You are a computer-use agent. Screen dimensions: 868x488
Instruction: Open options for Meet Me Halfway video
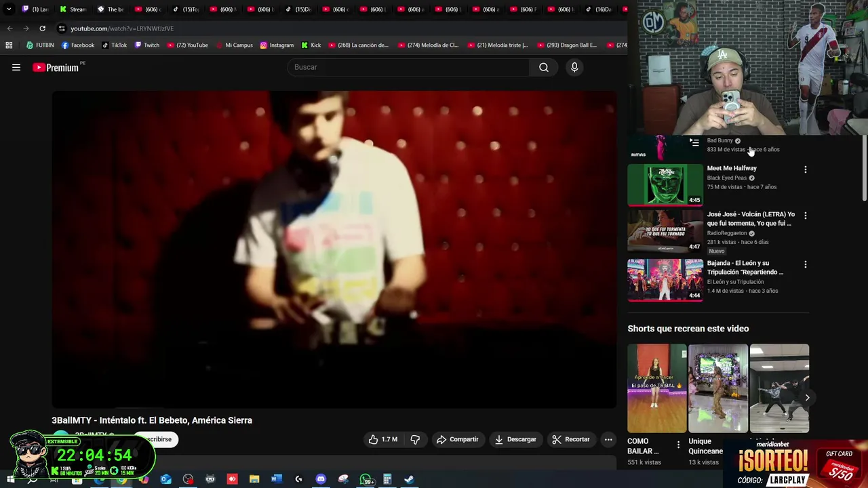point(805,169)
